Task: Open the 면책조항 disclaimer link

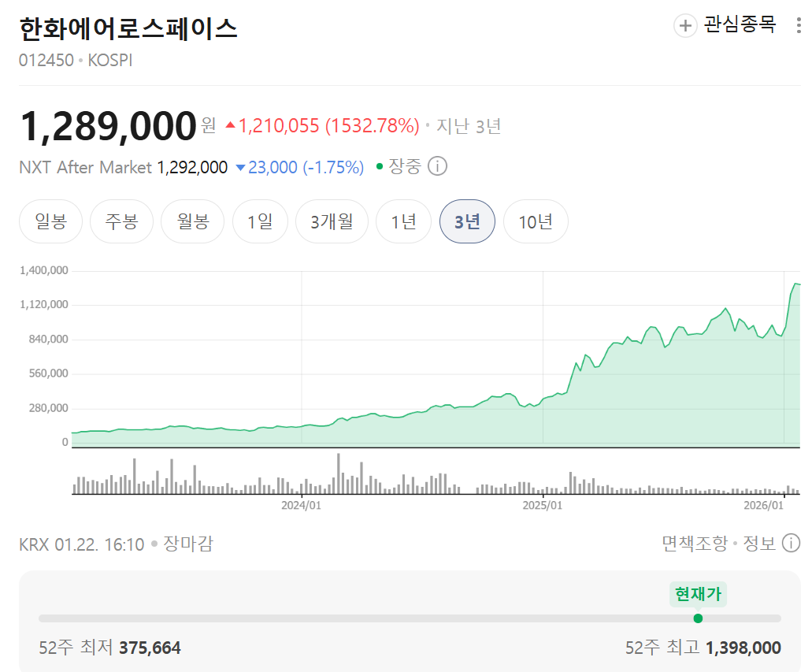Action: pos(695,543)
